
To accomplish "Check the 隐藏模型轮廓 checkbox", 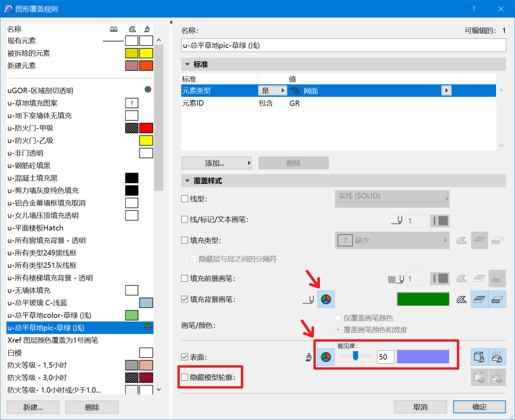I will click(x=185, y=377).
